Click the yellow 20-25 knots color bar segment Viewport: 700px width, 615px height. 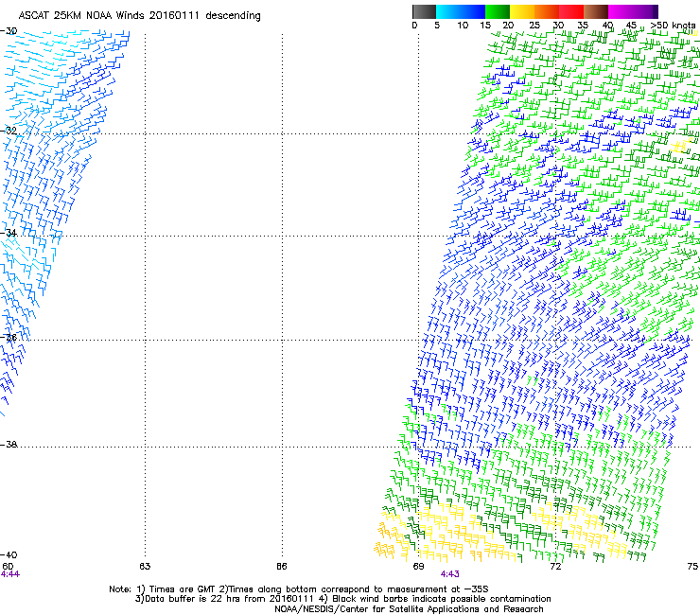pos(522,11)
